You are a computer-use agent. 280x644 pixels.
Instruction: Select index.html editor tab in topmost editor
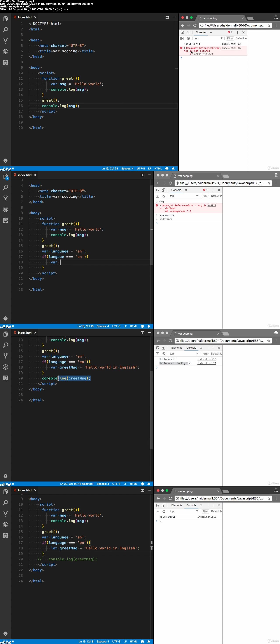[x=25, y=17]
